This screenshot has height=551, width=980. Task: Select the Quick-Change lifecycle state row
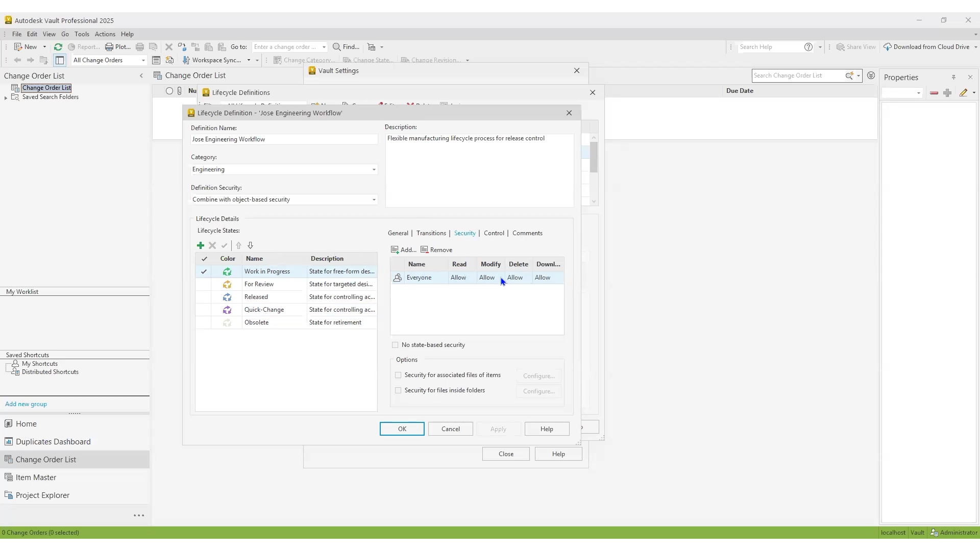pos(286,310)
